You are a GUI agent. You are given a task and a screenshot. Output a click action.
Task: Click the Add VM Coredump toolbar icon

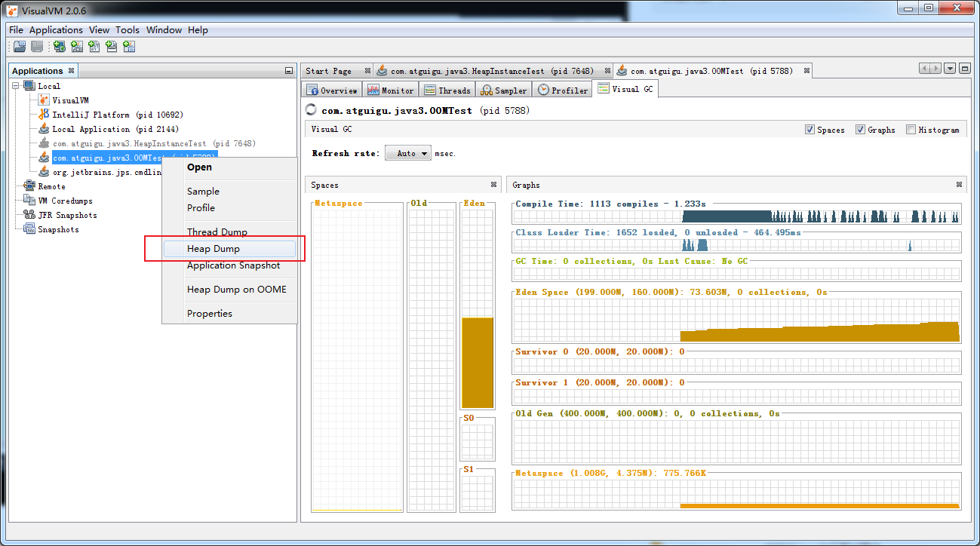click(x=94, y=47)
